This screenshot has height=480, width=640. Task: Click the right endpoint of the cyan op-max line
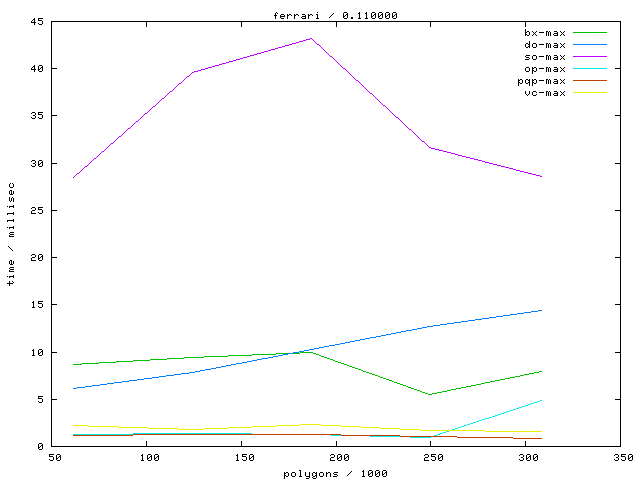coord(542,400)
